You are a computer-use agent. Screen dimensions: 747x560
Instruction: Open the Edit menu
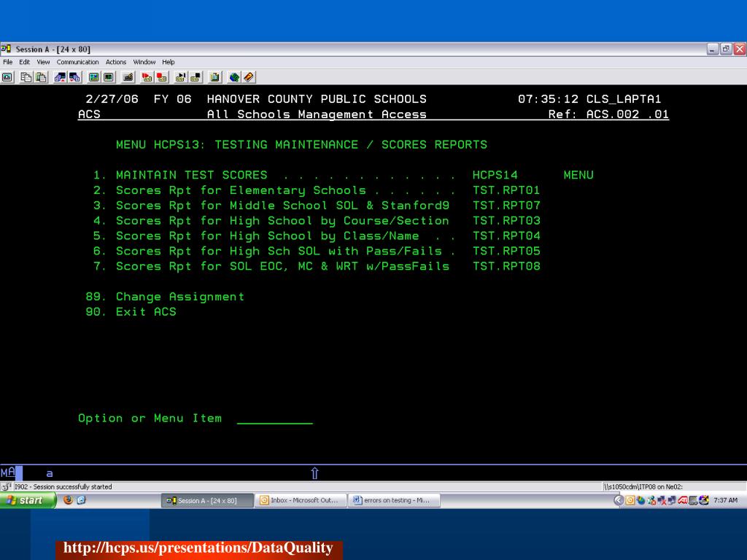click(x=24, y=62)
